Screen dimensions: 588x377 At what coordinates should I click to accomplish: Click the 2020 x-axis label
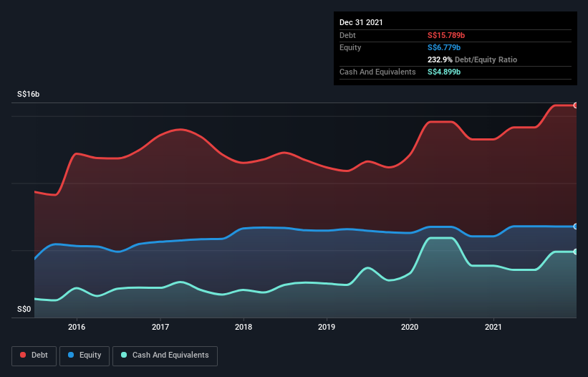pyautogui.click(x=410, y=327)
